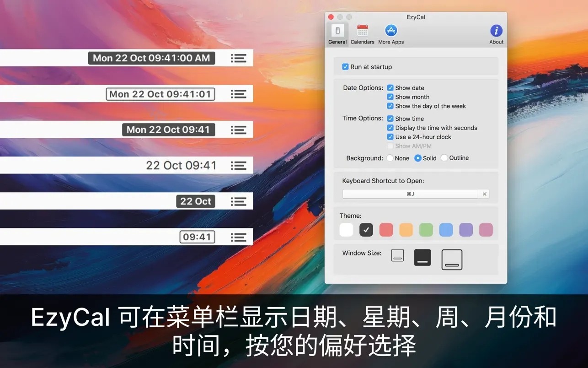588x368 pixels.
Task: Select the medium window size icon
Action: click(x=422, y=257)
